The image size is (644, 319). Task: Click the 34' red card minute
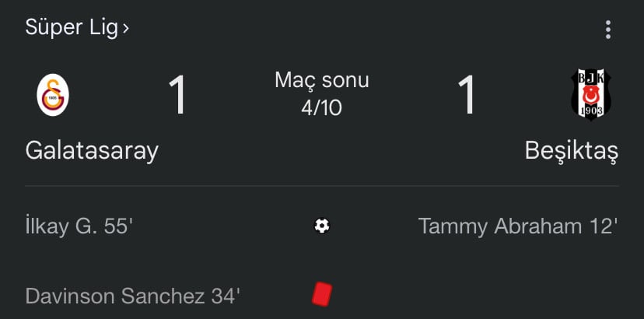pos(226,296)
